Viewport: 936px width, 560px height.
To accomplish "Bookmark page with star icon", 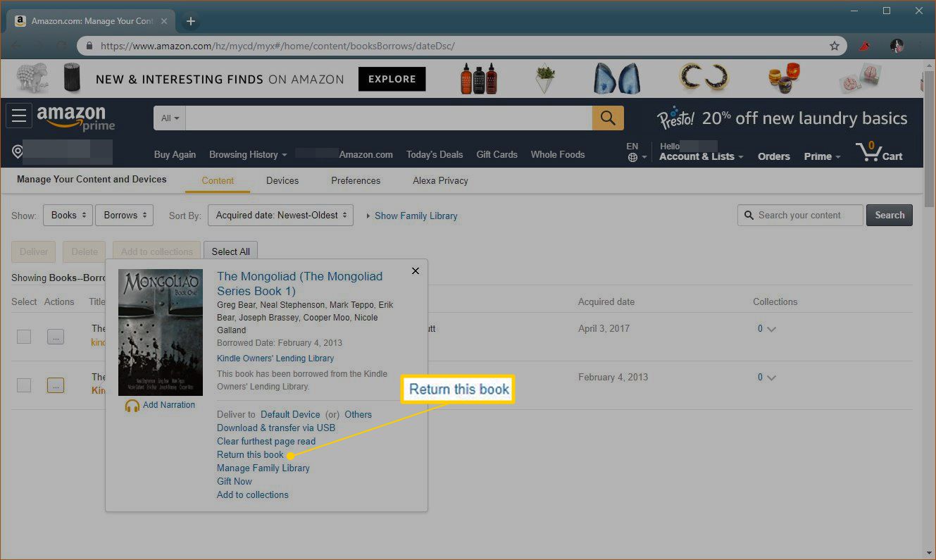I will click(x=835, y=46).
